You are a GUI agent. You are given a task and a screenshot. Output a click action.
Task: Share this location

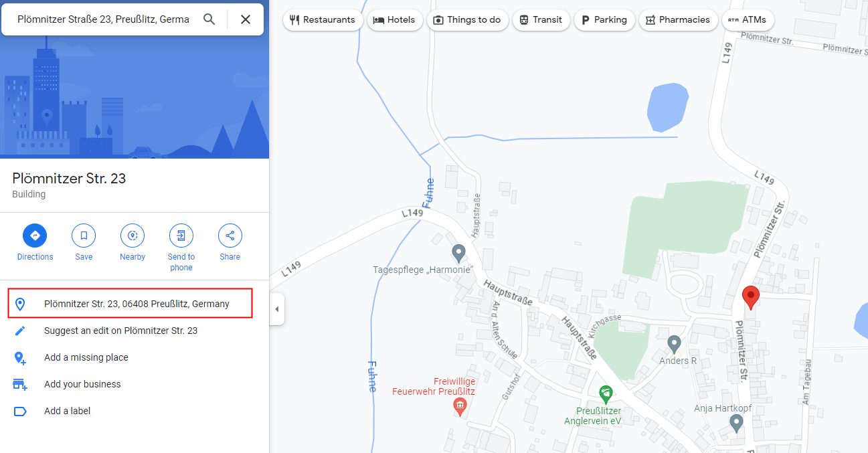[x=230, y=243]
